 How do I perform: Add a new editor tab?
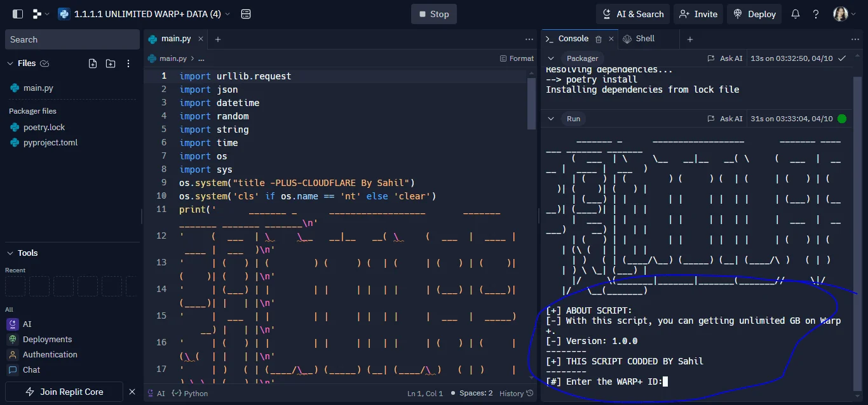tap(217, 39)
